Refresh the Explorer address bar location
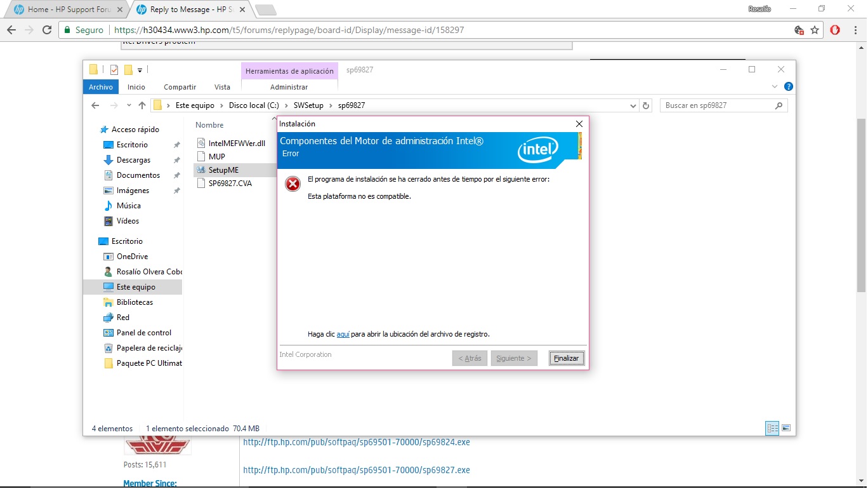This screenshot has height=489, width=868. [x=646, y=105]
